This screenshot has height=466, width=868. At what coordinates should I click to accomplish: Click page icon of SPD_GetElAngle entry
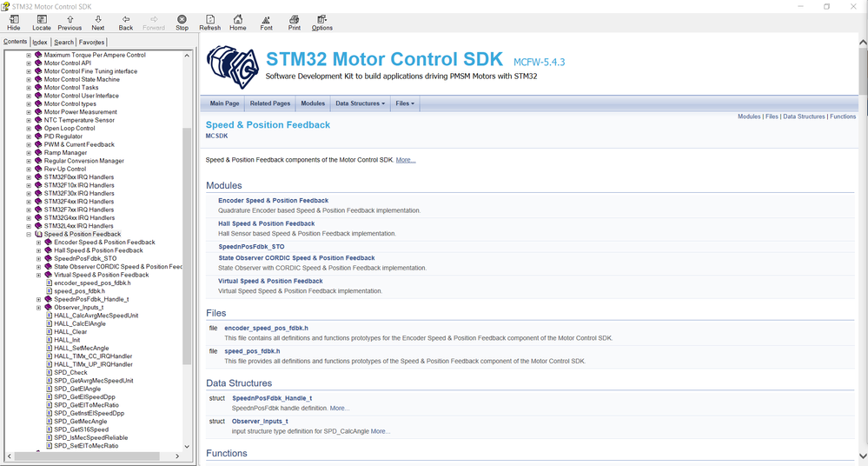49,389
